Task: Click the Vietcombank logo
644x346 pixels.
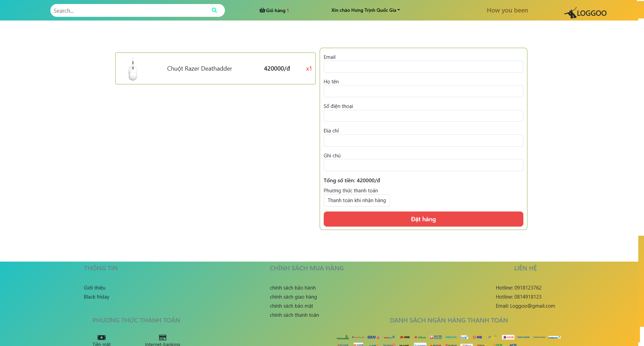Action: pos(343,337)
